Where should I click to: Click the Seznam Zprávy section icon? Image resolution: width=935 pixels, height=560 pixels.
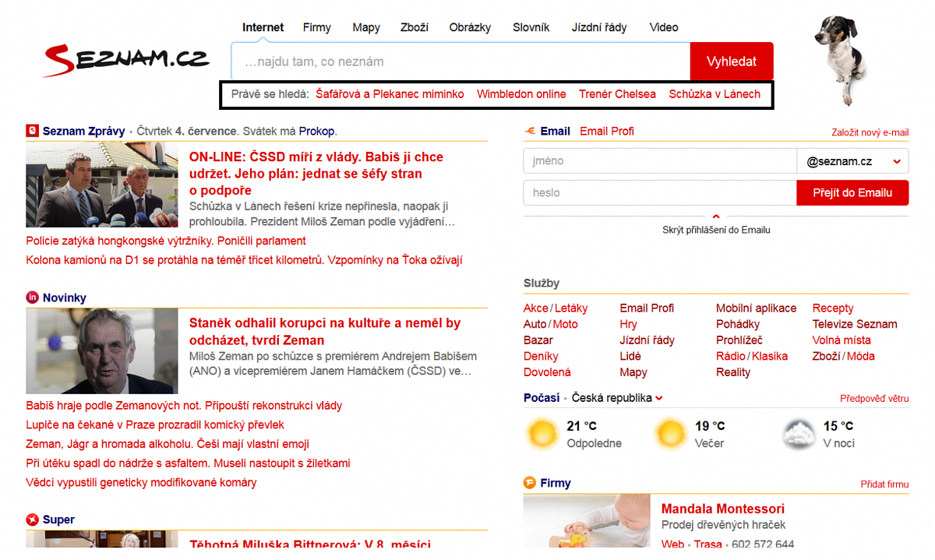tap(33, 131)
